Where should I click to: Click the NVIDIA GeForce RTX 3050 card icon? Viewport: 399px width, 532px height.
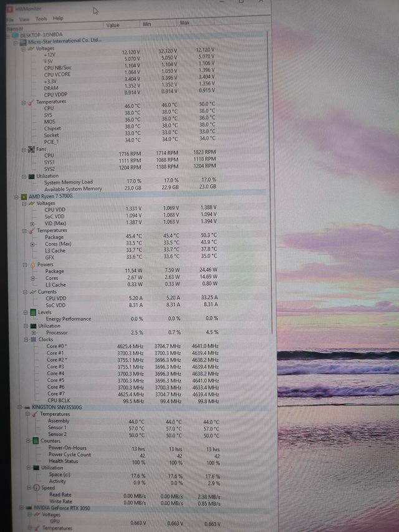[29, 508]
